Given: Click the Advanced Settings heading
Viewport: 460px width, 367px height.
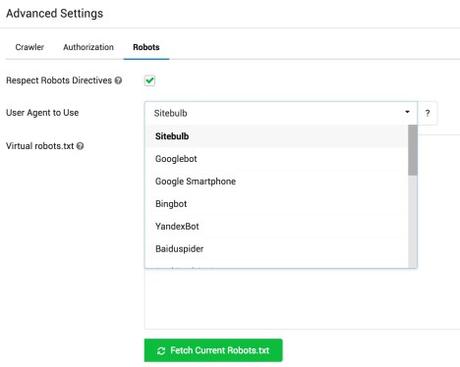Looking at the screenshot, I should coord(55,13).
